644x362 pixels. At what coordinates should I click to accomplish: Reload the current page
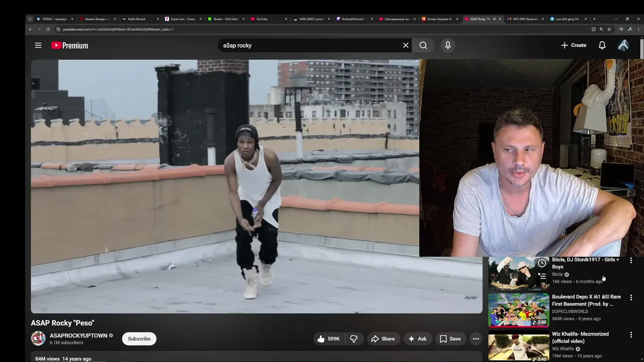pos(48,29)
